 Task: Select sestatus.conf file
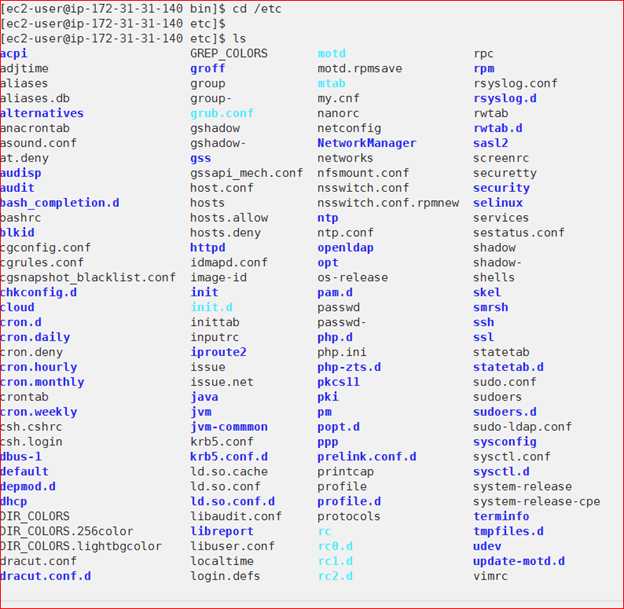click(x=519, y=232)
